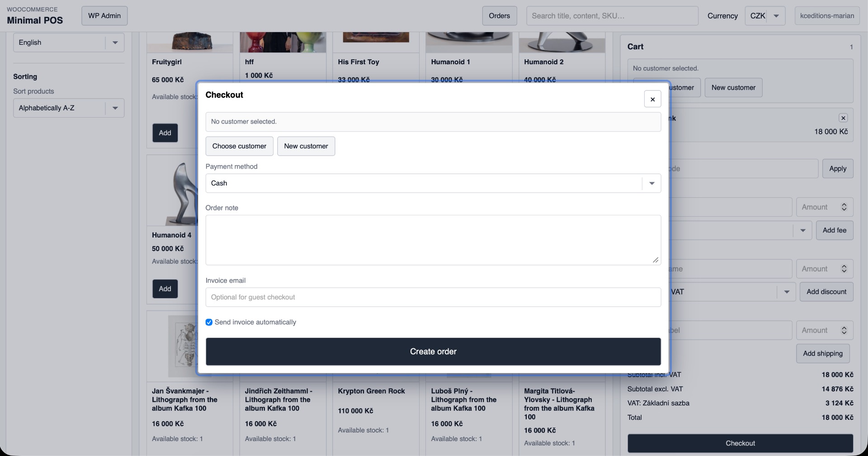Click the Minimal POS title
Image resolution: width=868 pixels, height=456 pixels.
(x=35, y=20)
